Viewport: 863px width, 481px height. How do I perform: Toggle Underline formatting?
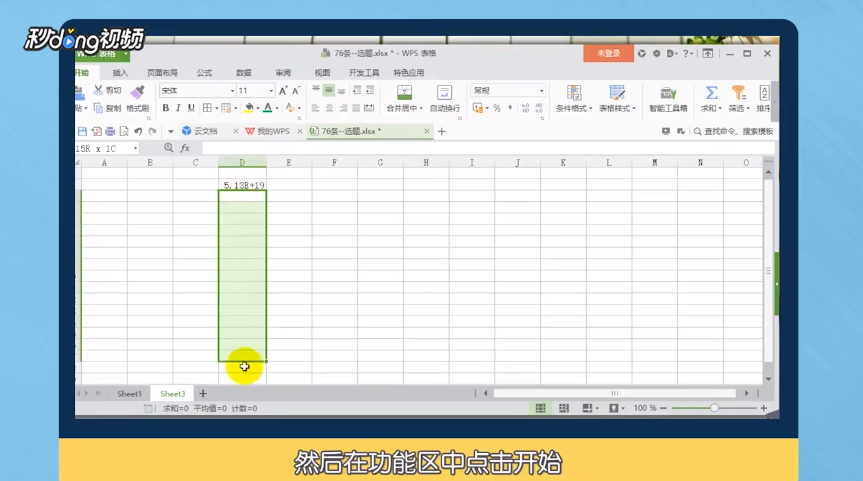click(x=191, y=108)
